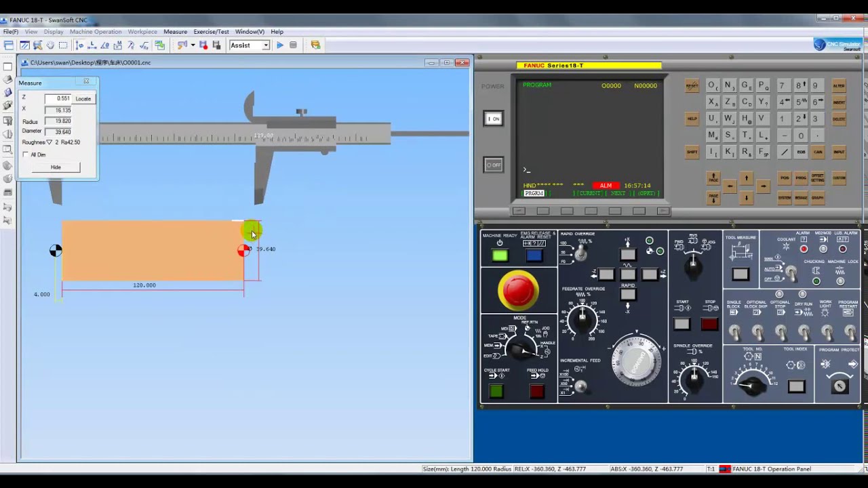Screen dimensions: 868x488
Task: Click the G address key
Action: pos(746,86)
